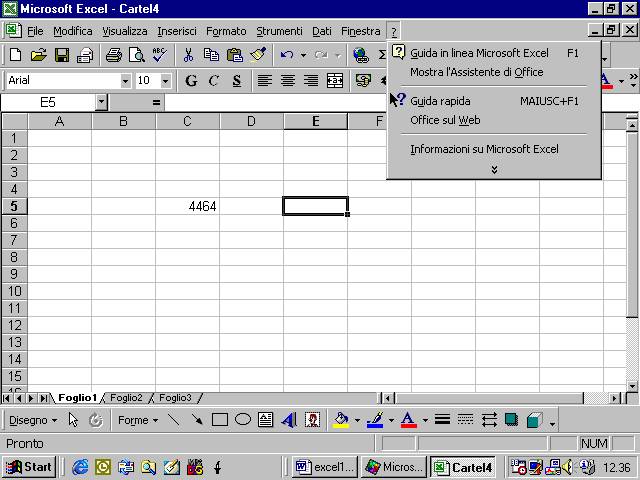Save the workbook with the floppy icon
The height and width of the screenshot is (480, 640).
point(62,55)
